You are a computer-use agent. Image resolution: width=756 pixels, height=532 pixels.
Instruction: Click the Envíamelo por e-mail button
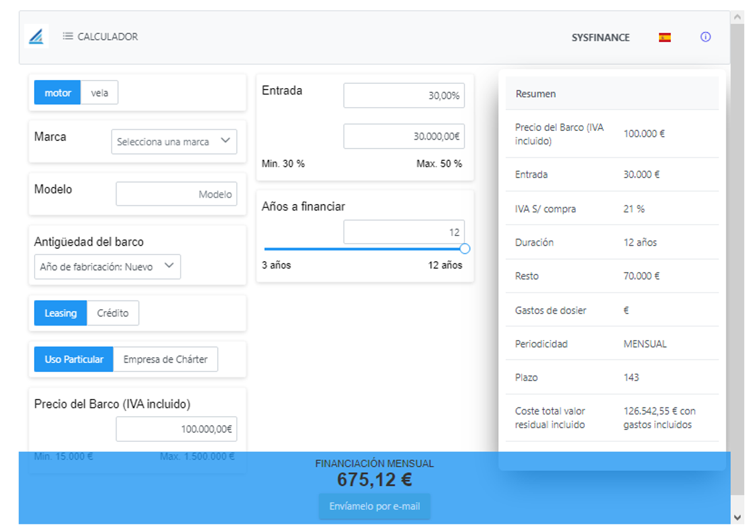pyautogui.click(x=375, y=506)
